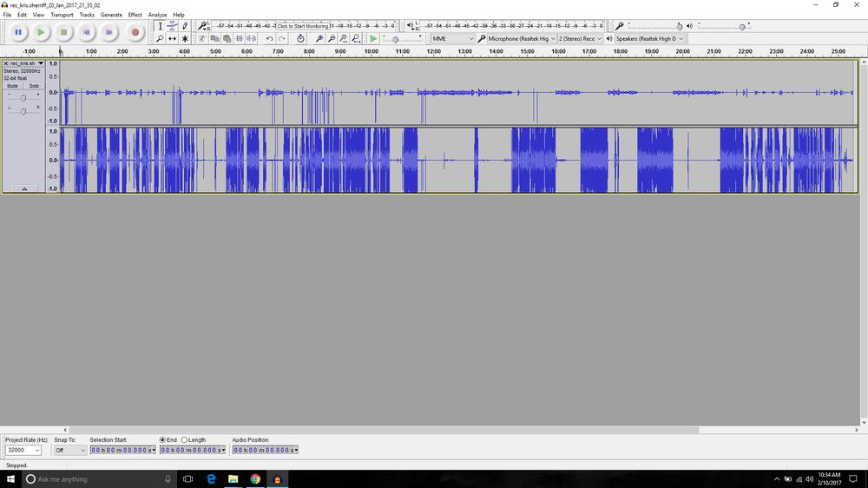
Task: Select the Envelope tool
Action: [x=172, y=26]
